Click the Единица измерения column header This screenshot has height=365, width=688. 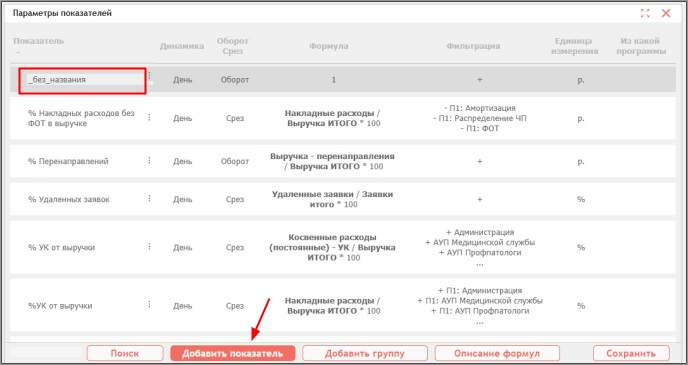(574, 46)
